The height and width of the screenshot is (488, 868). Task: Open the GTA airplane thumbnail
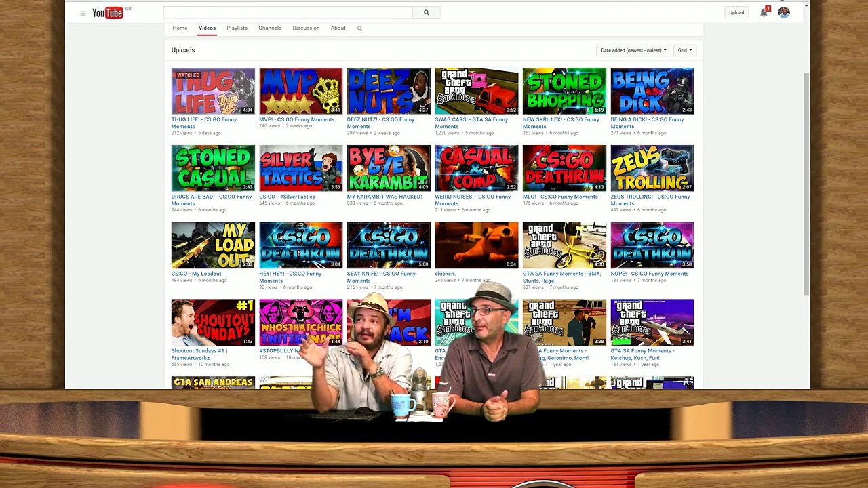pos(652,323)
